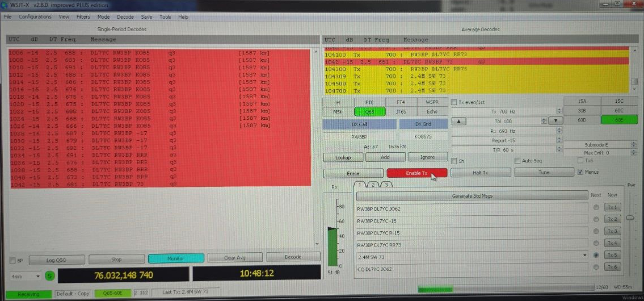
Task: Click the red Enable Tx button
Action: pyautogui.click(x=417, y=173)
